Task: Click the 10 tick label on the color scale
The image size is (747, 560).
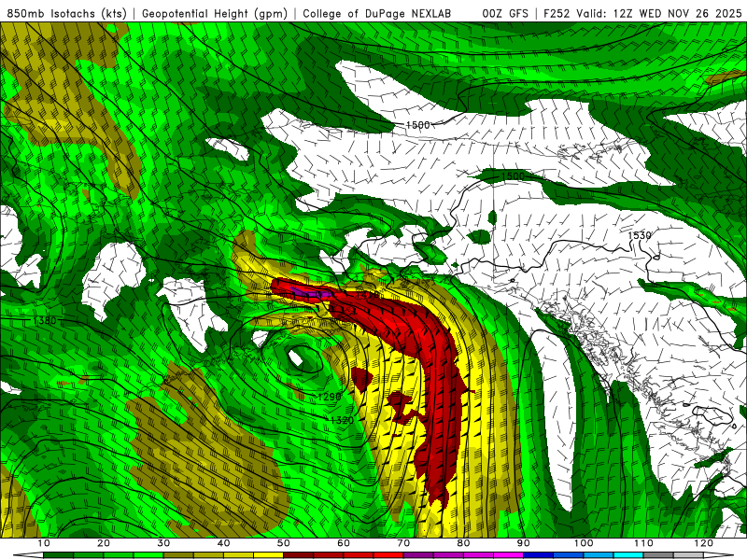Action: click(43, 543)
